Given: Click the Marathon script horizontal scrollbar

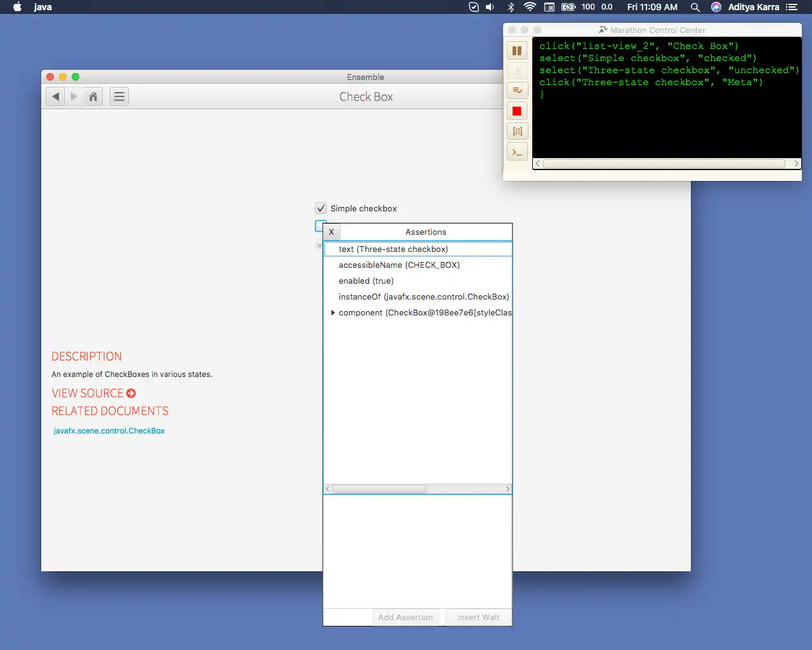Looking at the screenshot, I should (664, 163).
